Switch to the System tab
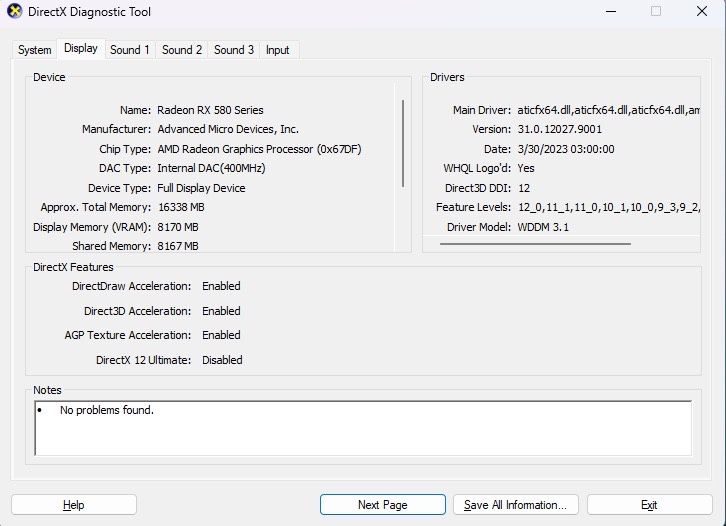 click(34, 50)
